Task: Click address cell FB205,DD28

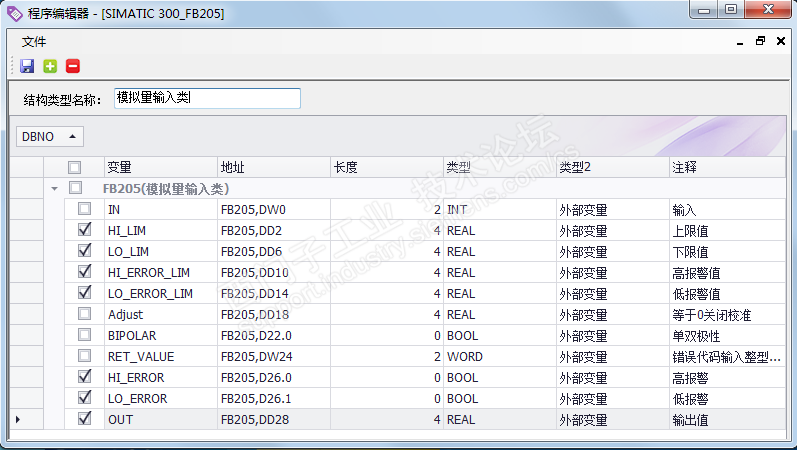Action: pyautogui.click(x=274, y=419)
